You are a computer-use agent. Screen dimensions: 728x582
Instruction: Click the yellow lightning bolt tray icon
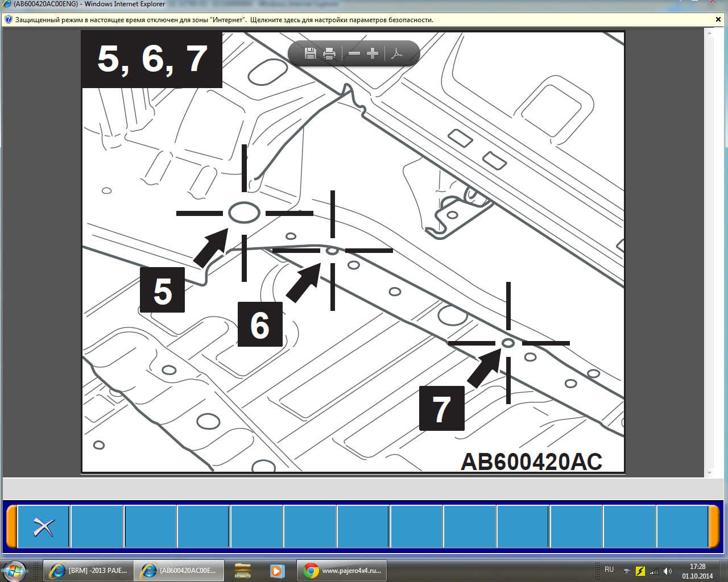point(640,571)
